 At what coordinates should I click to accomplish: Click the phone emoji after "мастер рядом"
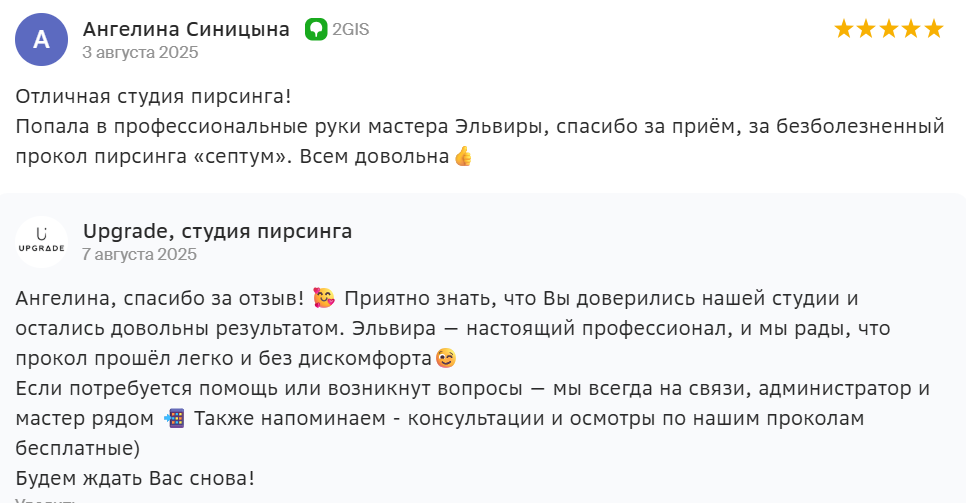click(x=174, y=418)
